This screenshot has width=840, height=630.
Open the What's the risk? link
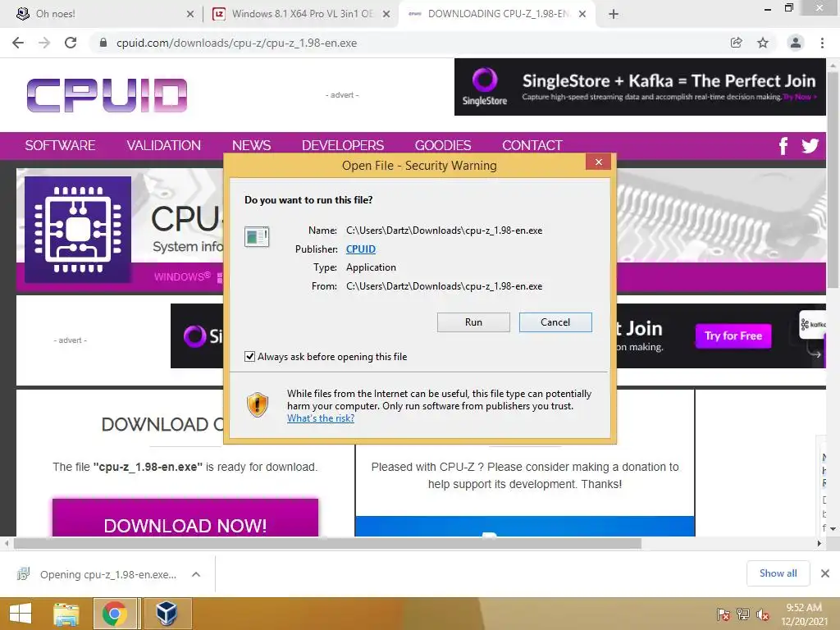pos(321,418)
